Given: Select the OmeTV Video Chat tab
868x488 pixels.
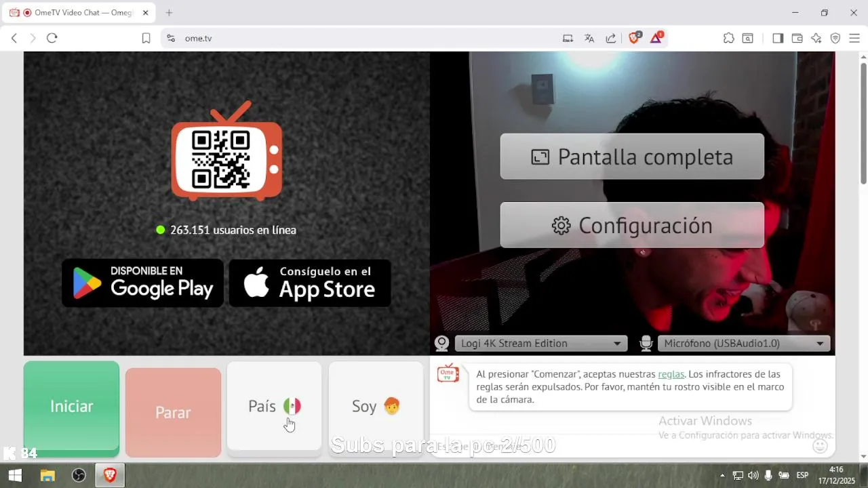Looking at the screenshot, I should (78, 12).
